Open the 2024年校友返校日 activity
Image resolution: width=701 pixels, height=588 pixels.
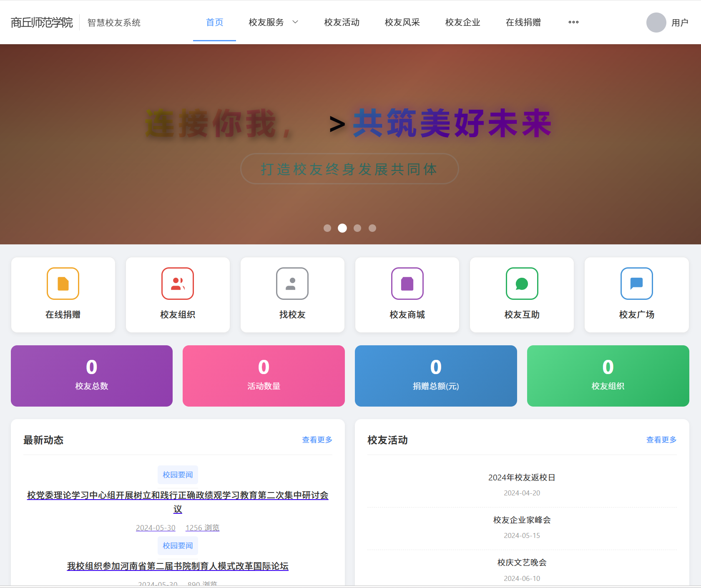pyautogui.click(x=522, y=477)
